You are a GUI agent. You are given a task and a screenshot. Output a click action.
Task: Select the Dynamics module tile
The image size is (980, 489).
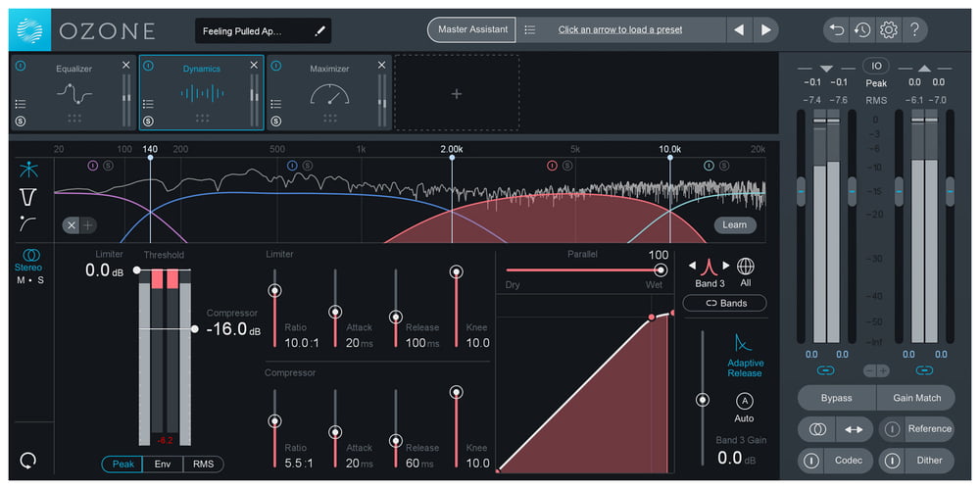point(201,92)
